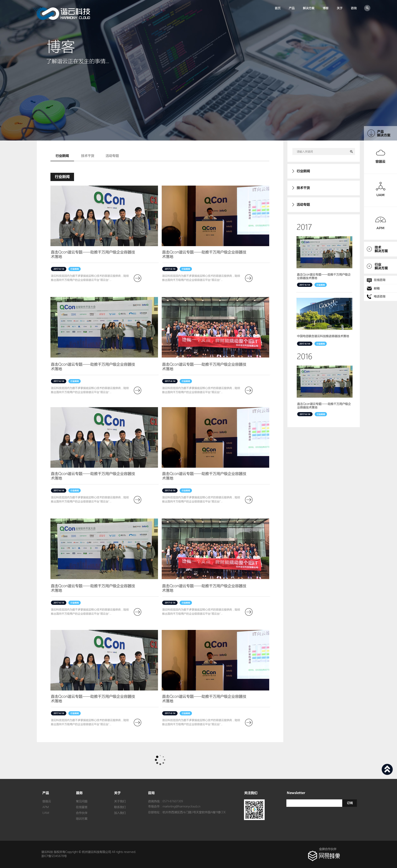
Task: Switch to 行业新闻 tab
Action: point(62,156)
